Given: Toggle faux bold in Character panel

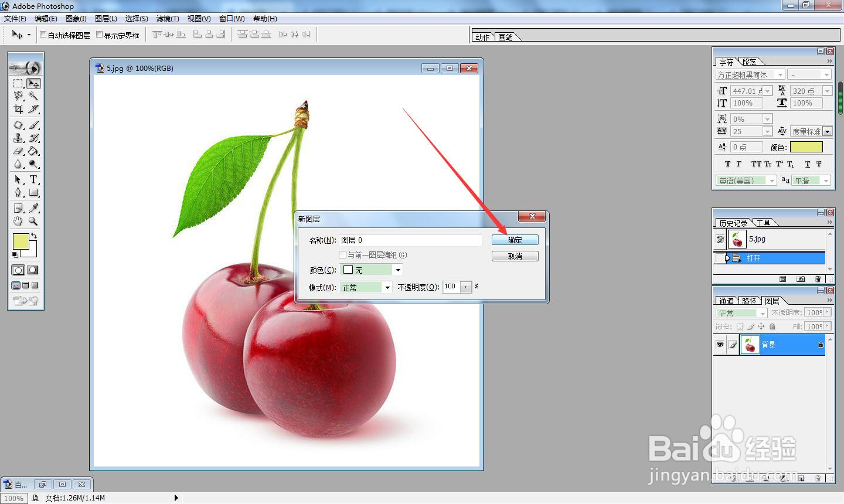Looking at the screenshot, I should pyautogui.click(x=727, y=164).
